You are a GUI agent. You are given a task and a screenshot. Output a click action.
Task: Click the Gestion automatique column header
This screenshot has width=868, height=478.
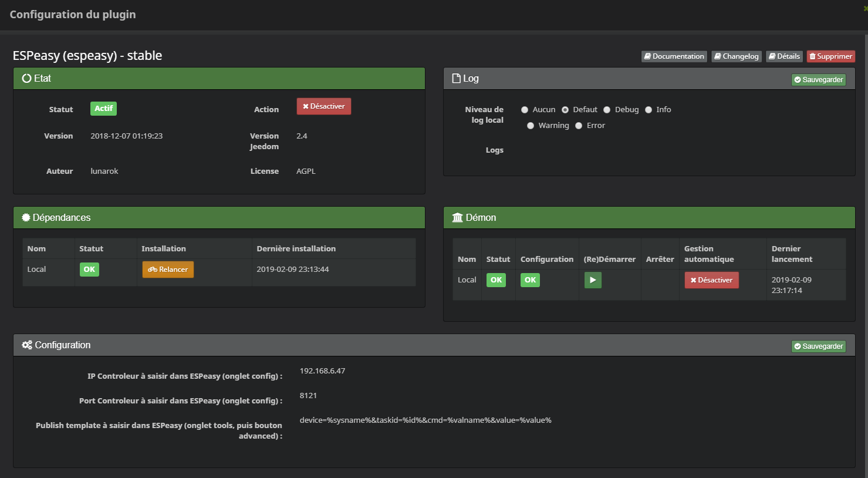709,254
